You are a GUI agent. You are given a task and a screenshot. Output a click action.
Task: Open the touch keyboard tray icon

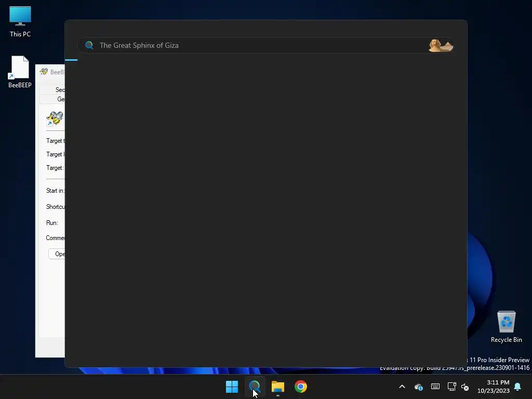(x=435, y=387)
